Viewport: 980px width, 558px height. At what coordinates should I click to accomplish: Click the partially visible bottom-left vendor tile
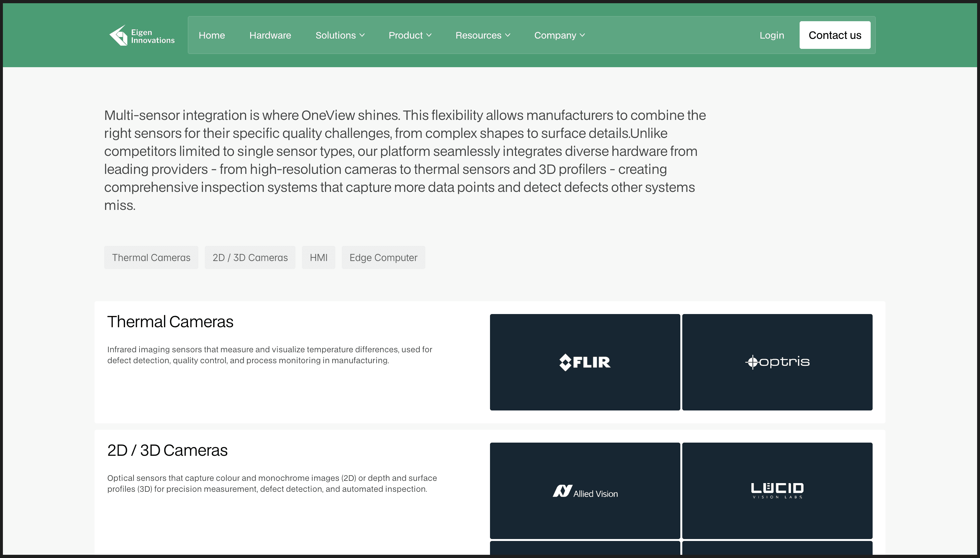(585, 548)
